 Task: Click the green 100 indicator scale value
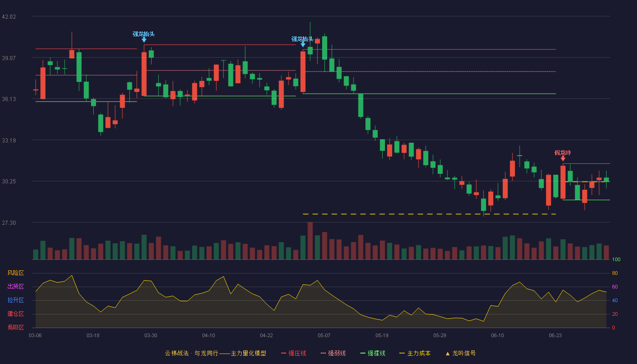tap(616, 260)
